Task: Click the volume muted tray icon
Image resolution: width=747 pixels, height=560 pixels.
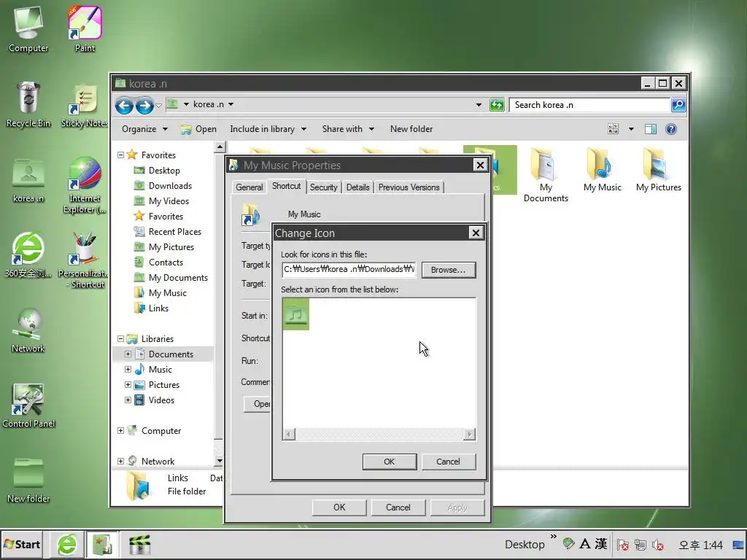Action: click(x=658, y=545)
